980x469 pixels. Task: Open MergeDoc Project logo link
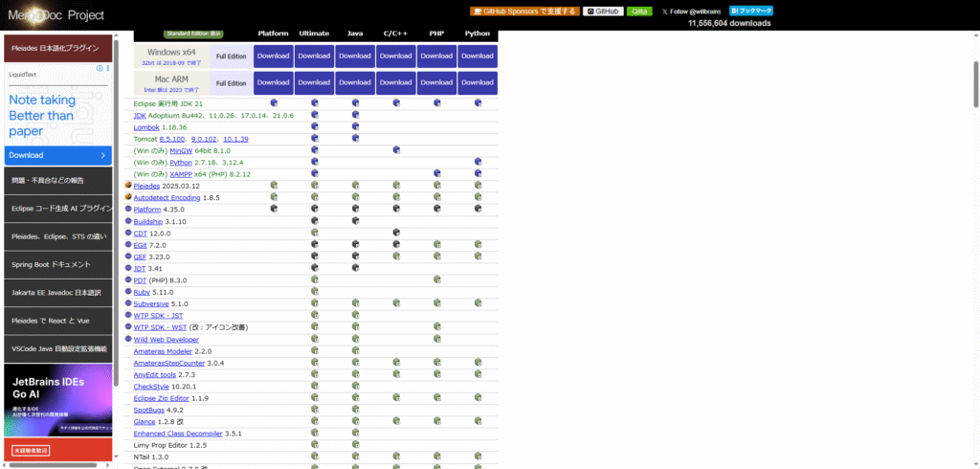pos(56,15)
